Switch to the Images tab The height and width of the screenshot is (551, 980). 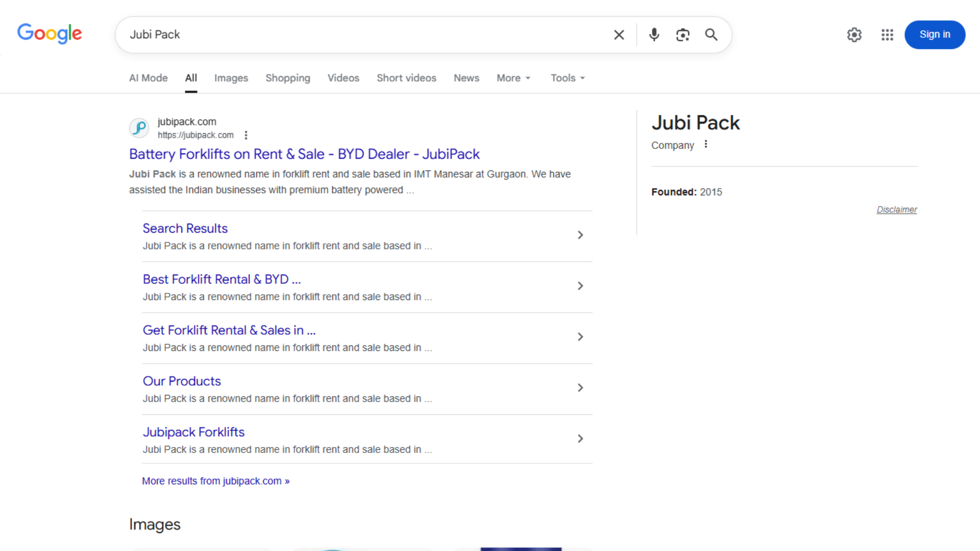[x=231, y=78]
